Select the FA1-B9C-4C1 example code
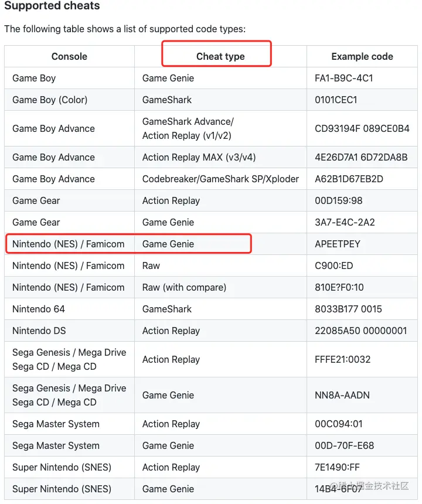This screenshot has height=504, width=422. 344,78
